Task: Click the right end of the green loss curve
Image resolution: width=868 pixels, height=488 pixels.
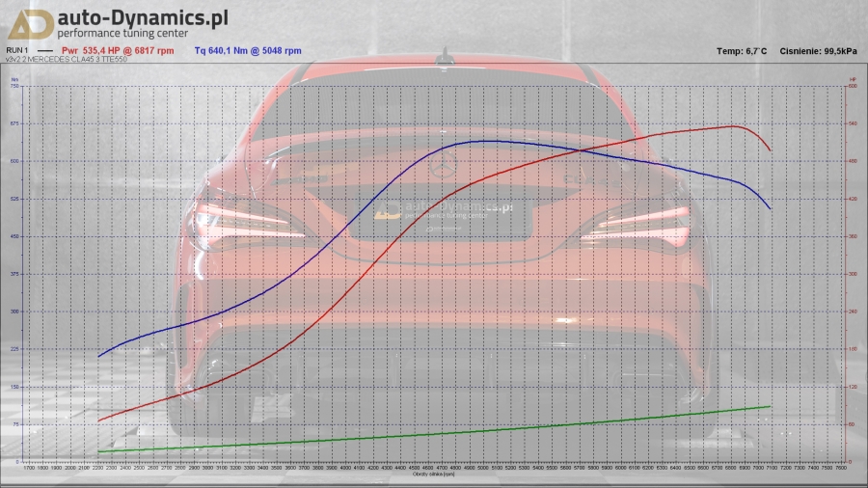Action: tap(770, 406)
